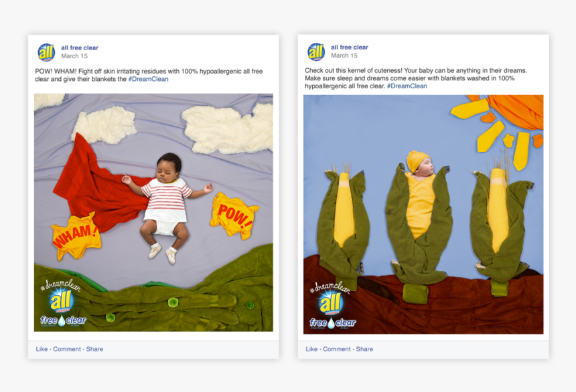Share the corn baby post

(364, 349)
